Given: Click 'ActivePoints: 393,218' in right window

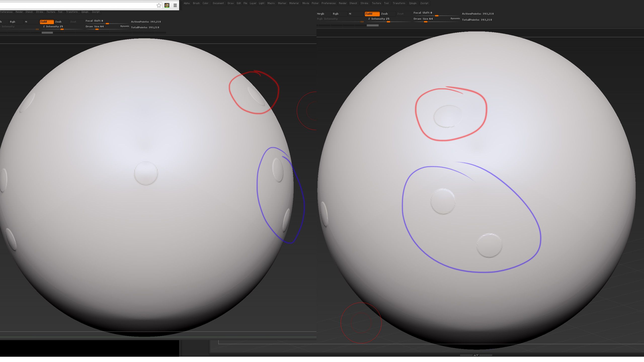Looking at the screenshot, I should coord(478,14).
